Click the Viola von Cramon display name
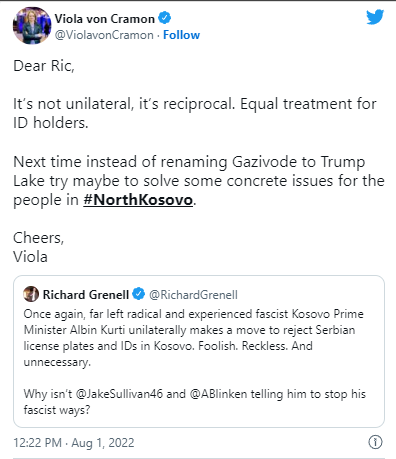 tap(105, 19)
